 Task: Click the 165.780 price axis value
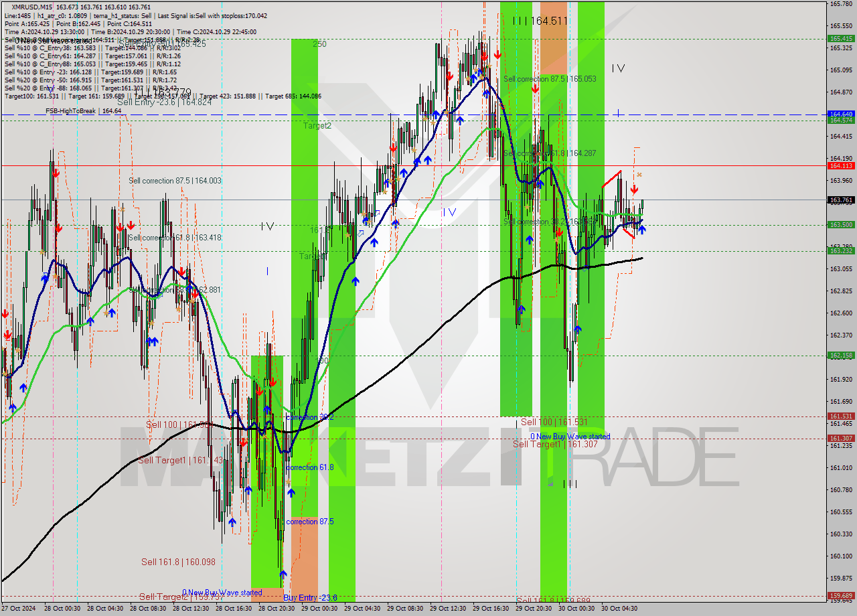pyautogui.click(x=841, y=4)
